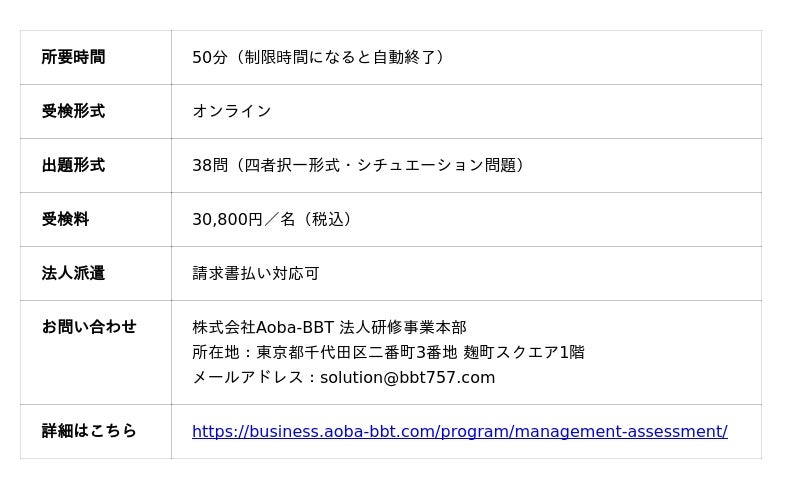The image size is (800, 489).
Task: Open the management-assessment details URL link
Action: pos(460,431)
